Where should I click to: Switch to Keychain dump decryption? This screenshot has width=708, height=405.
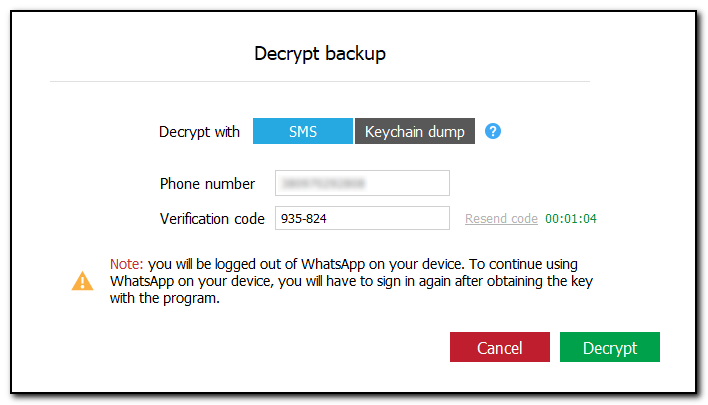click(414, 132)
